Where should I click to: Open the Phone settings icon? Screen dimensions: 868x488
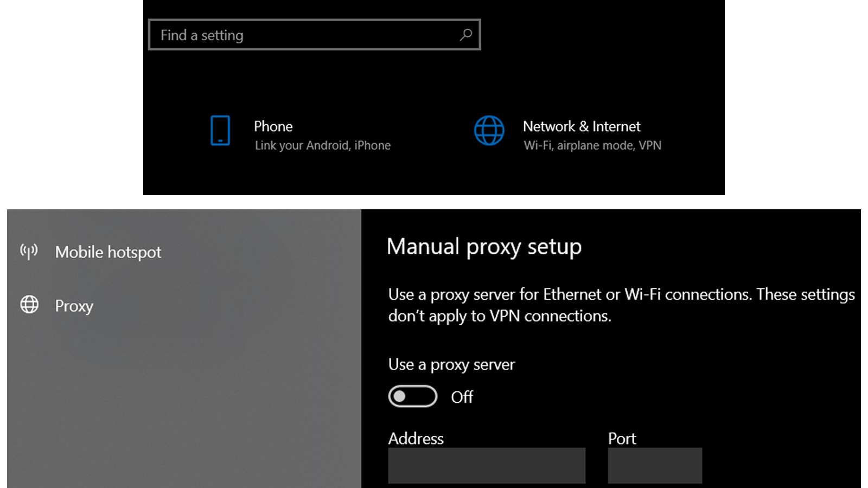tap(220, 131)
